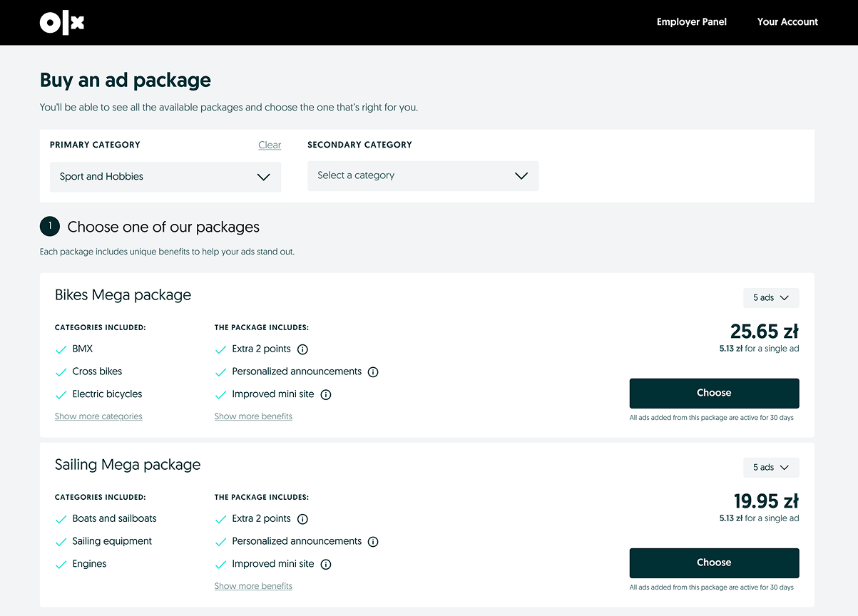The width and height of the screenshot is (858, 616).
Task: Open the Primary Category dropdown showing Sport and Hobbies
Action: (165, 177)
